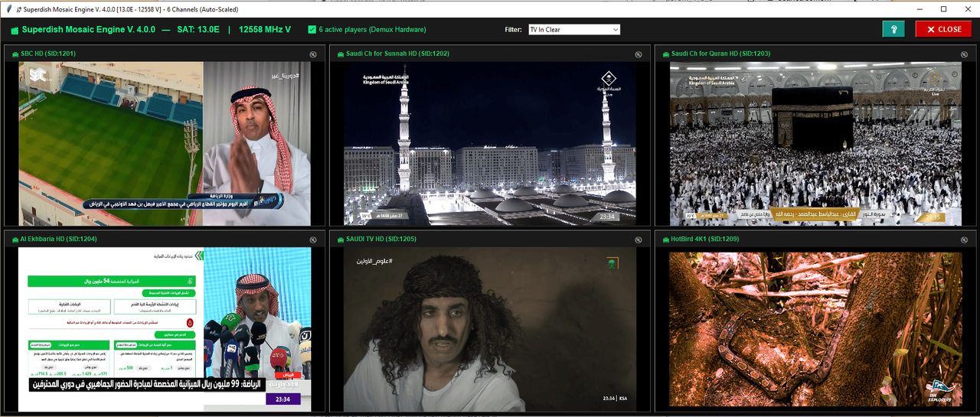Click the '12558 MHz V' frequency text
This screenshot has width=980, height=417.
pos(265,30)
